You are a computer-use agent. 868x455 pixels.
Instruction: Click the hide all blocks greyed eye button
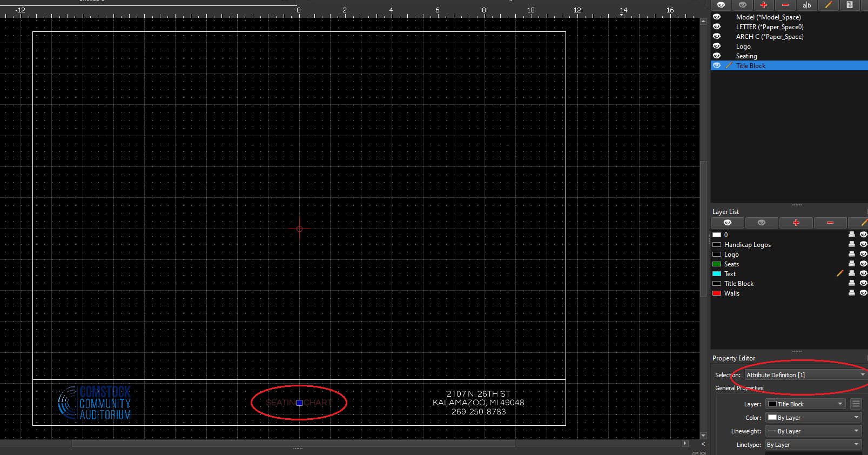coord(743,5)
